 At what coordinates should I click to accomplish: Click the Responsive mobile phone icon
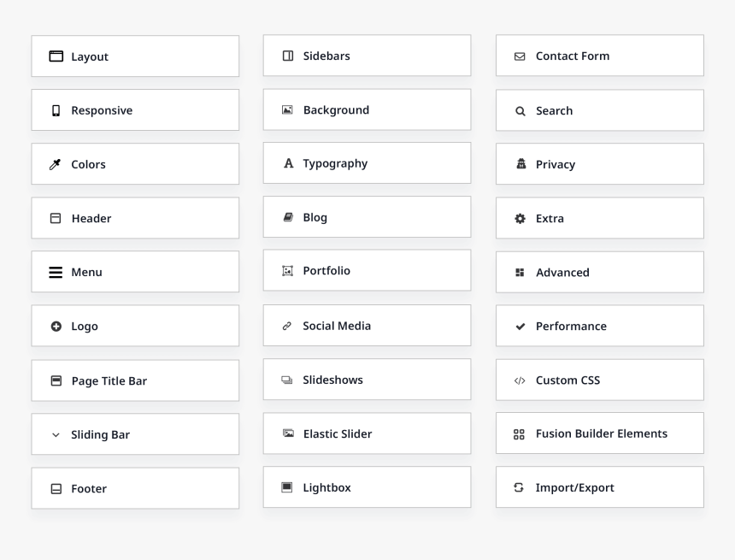(56, 110)
